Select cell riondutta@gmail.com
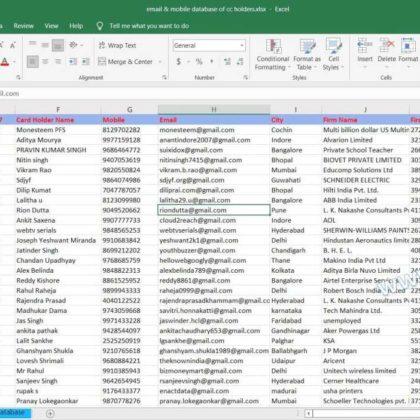The image size is (420, 420). (214, 210)
